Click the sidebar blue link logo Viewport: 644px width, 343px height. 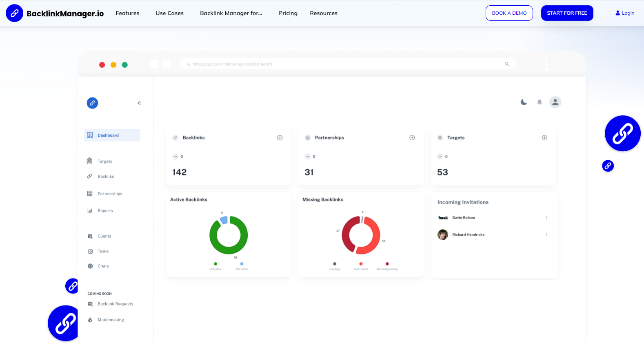coord(92,103)
